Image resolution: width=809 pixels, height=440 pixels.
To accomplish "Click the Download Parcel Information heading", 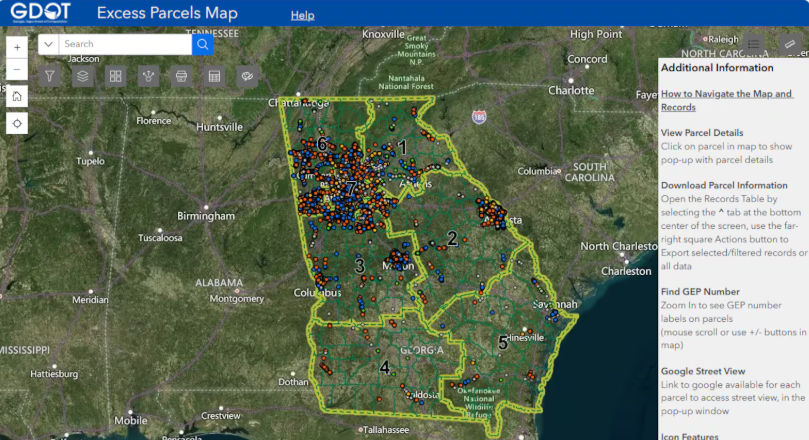I will point(724,185).
